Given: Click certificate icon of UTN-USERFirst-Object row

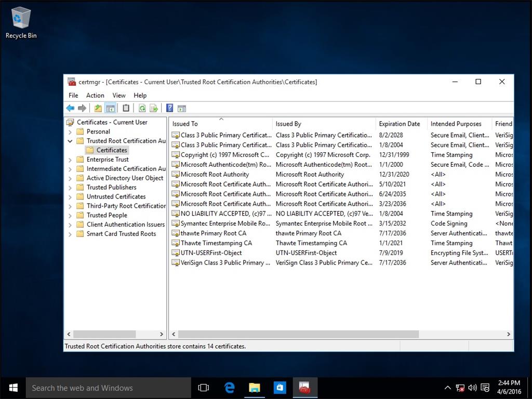Looking at the screenshot, I should [x=176, y=253].
